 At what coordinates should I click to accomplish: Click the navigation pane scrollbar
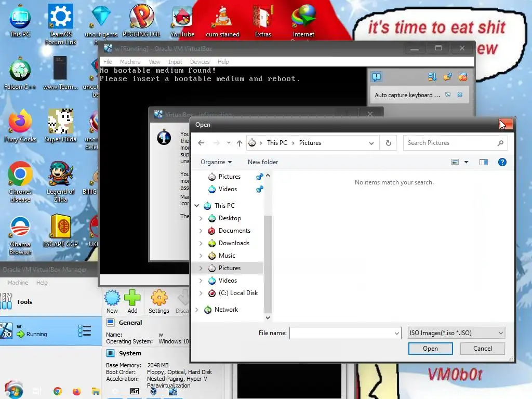click(x=268, y=264)
